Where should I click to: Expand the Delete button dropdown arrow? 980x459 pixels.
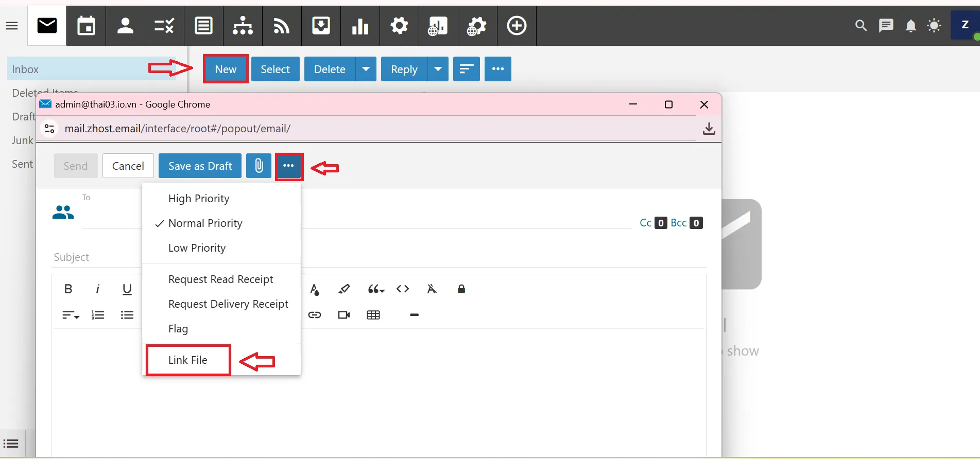(x=366, y=69)
